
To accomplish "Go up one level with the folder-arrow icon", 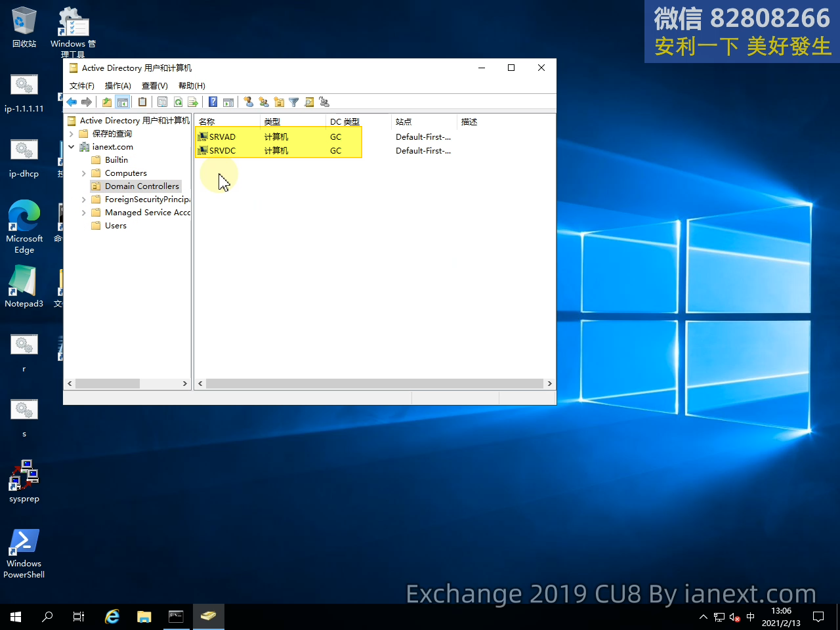I will click(107, 102).
